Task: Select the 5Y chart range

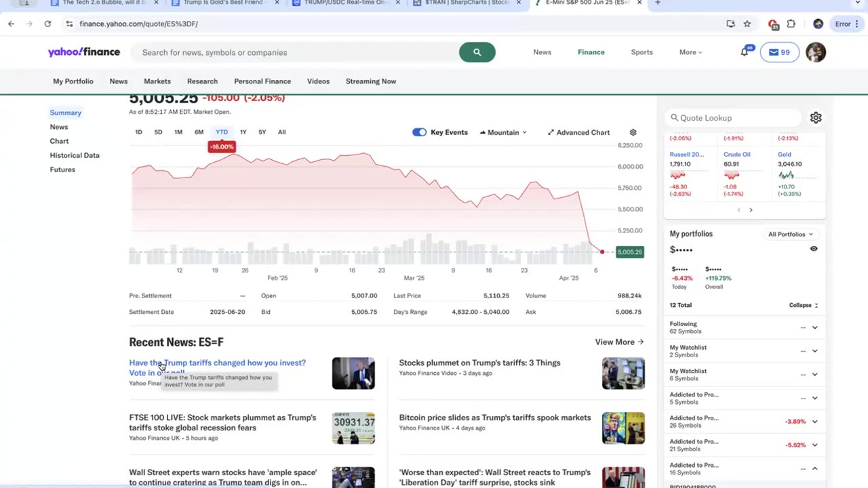Action: pyautogui.click(x=262, y=132)
